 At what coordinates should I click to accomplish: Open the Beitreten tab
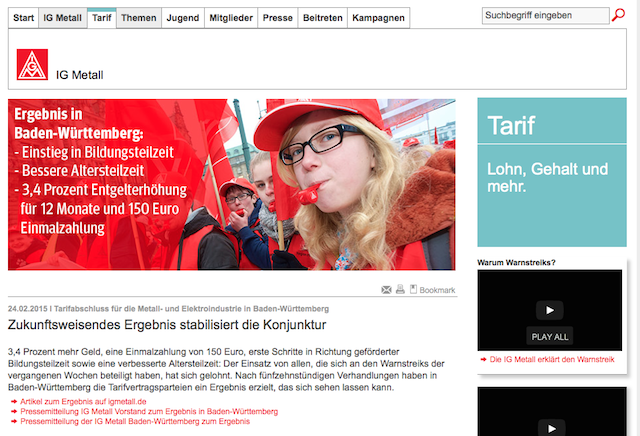point(323,18)
